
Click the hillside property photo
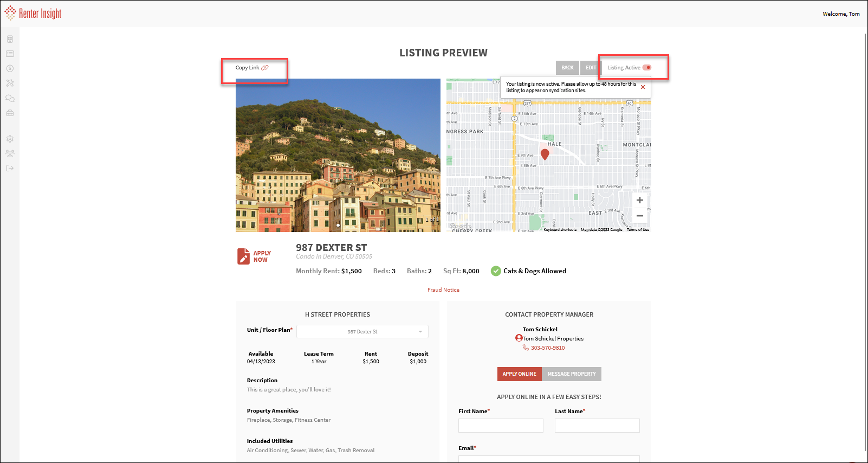338,155
